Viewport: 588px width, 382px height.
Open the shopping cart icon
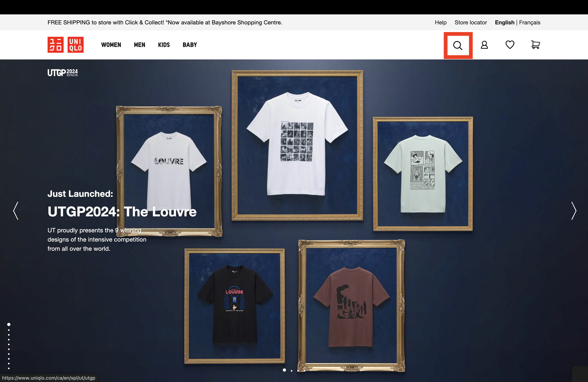535,45
